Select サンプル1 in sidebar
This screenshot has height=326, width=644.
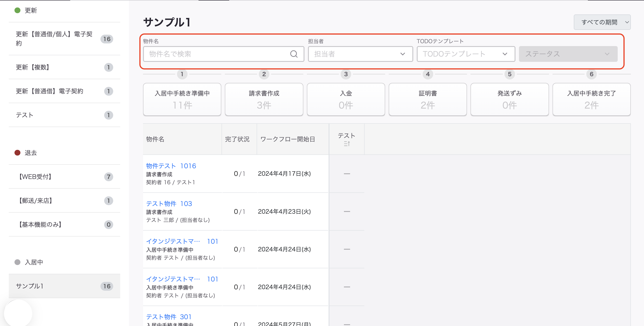click(64, 286)
